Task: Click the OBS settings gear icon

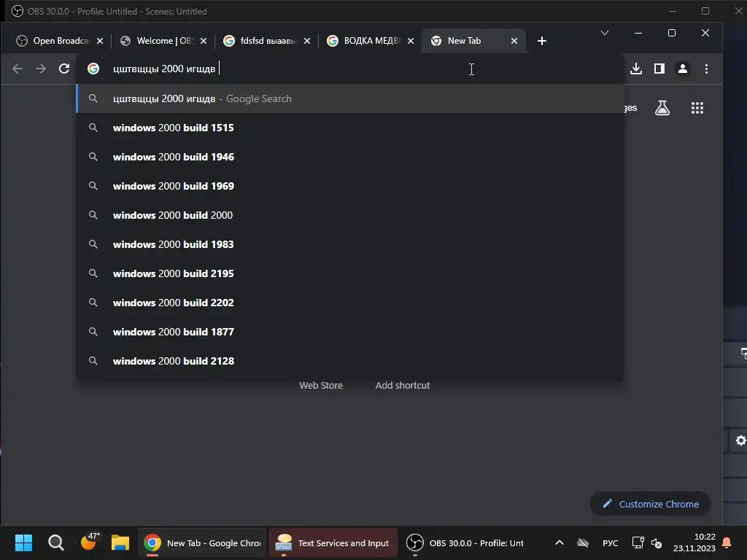Action: (740, 440)
